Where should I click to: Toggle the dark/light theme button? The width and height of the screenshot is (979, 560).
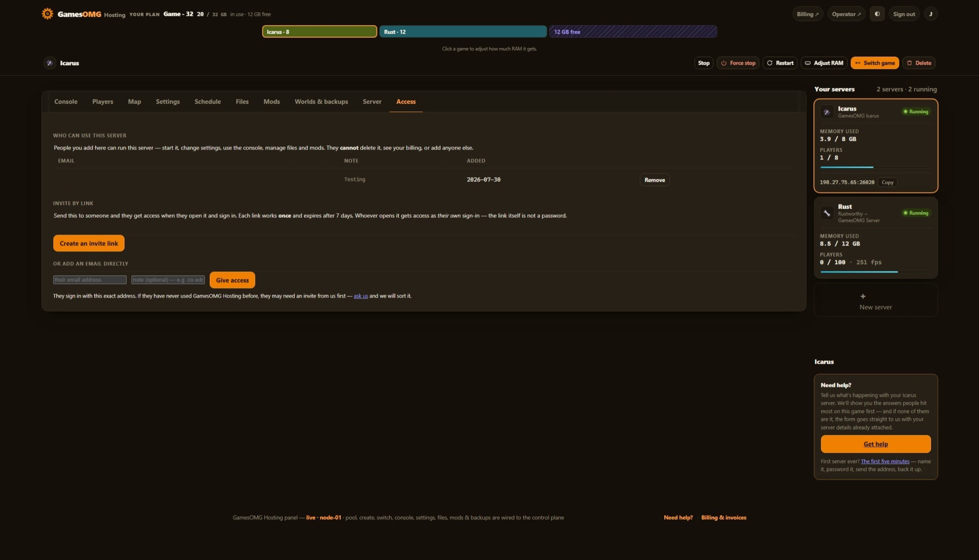click(877, 14)
